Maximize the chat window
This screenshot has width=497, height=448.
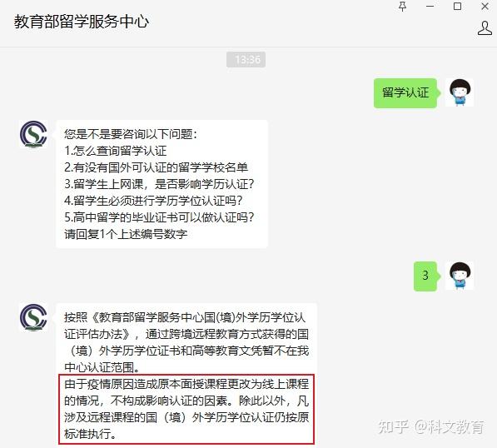(457, 7)
